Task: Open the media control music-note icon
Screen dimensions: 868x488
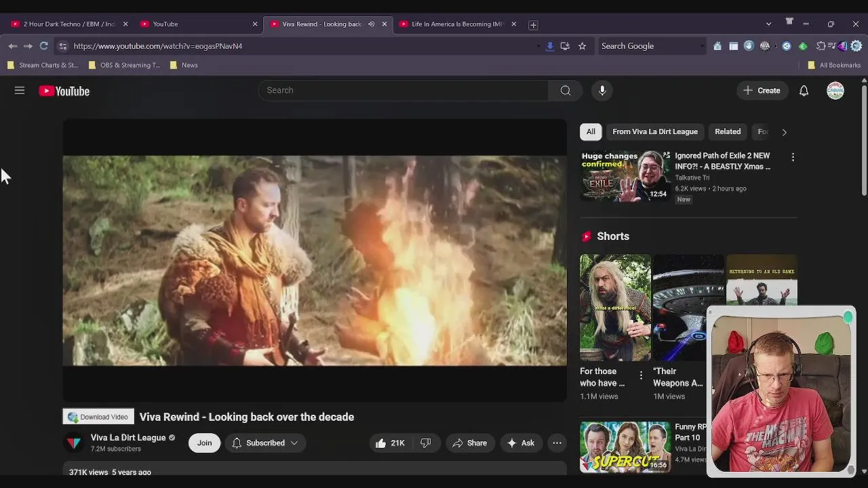Action: point(833,46)
